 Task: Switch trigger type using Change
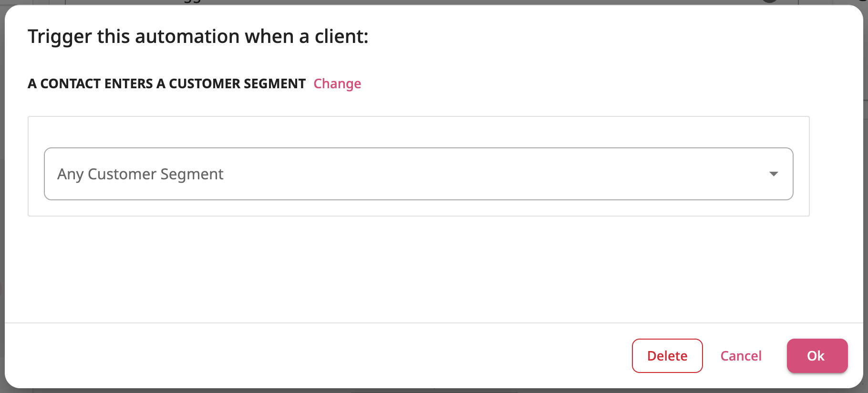click(337, 84)
